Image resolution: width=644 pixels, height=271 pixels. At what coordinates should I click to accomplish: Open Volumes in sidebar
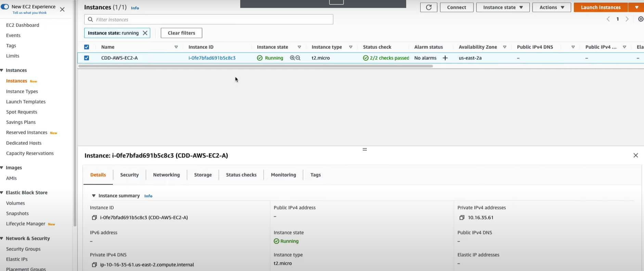pyautogui.click(x=15, y=203)
